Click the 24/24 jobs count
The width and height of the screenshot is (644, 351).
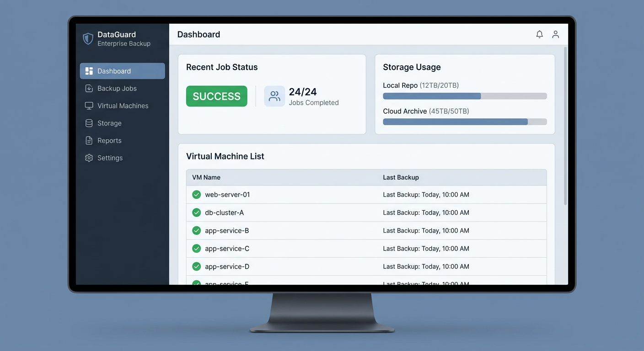303,92
